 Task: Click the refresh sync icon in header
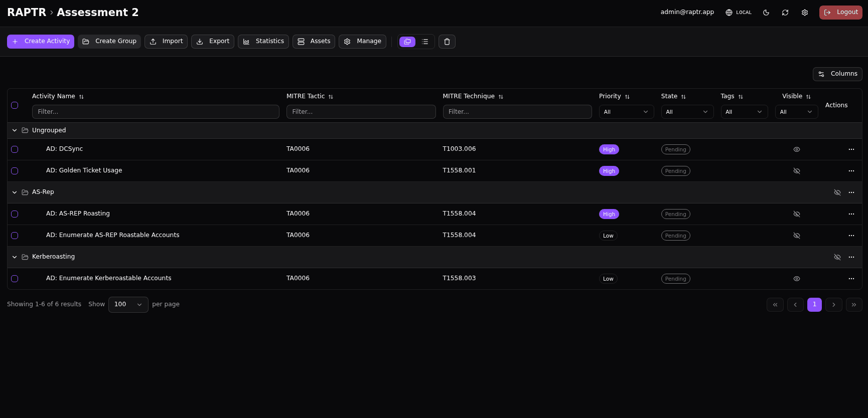coord(785,13)
